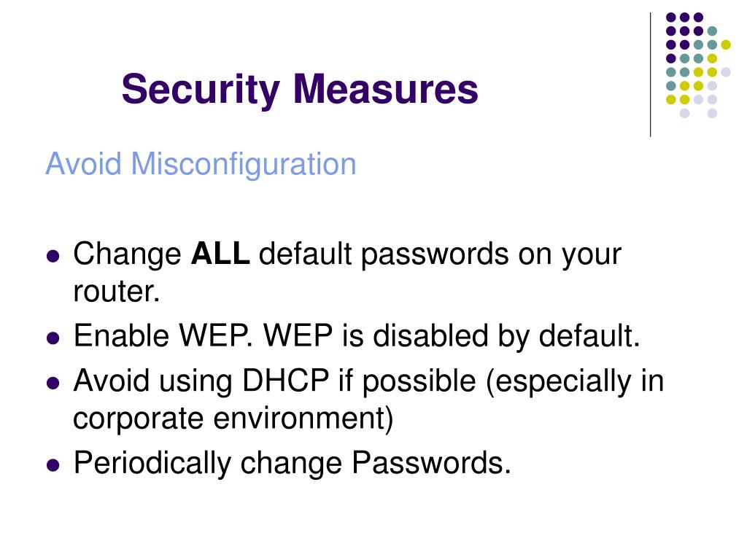The height and width of the screenshot is (560, 747).
Task: Click the bold word ALL
Action: (x=220, y=253)
